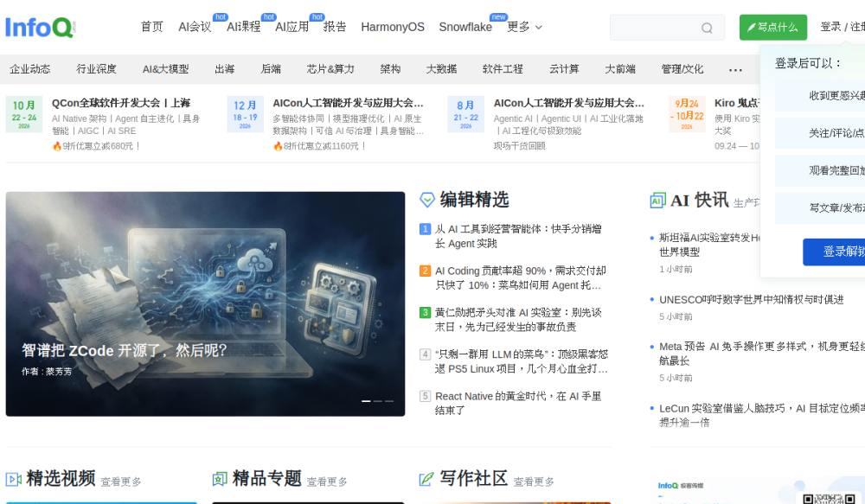Click the blue 登录解锁 button
This screenshot has width=865, height=504.
pyautogui.click(x=834, y=252)
